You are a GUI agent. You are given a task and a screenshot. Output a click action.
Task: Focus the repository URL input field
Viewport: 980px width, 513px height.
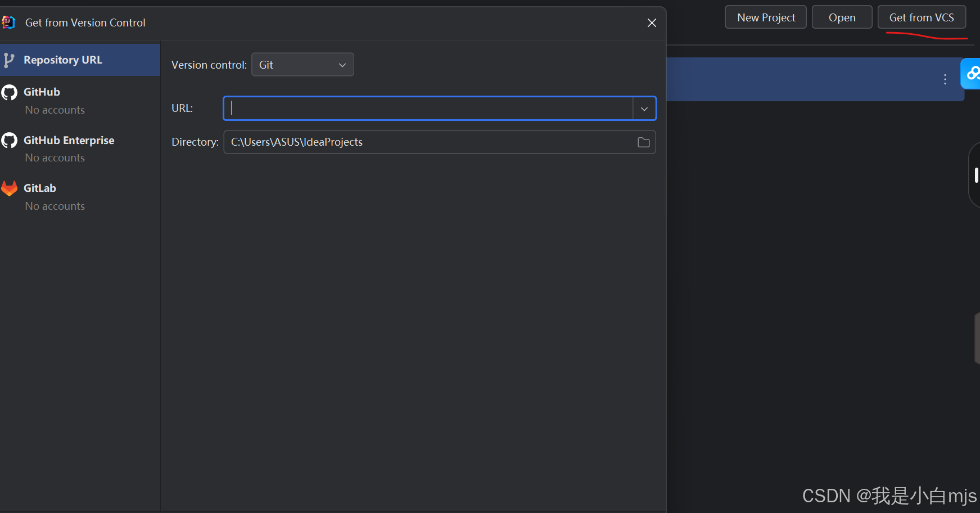[428, 109]
